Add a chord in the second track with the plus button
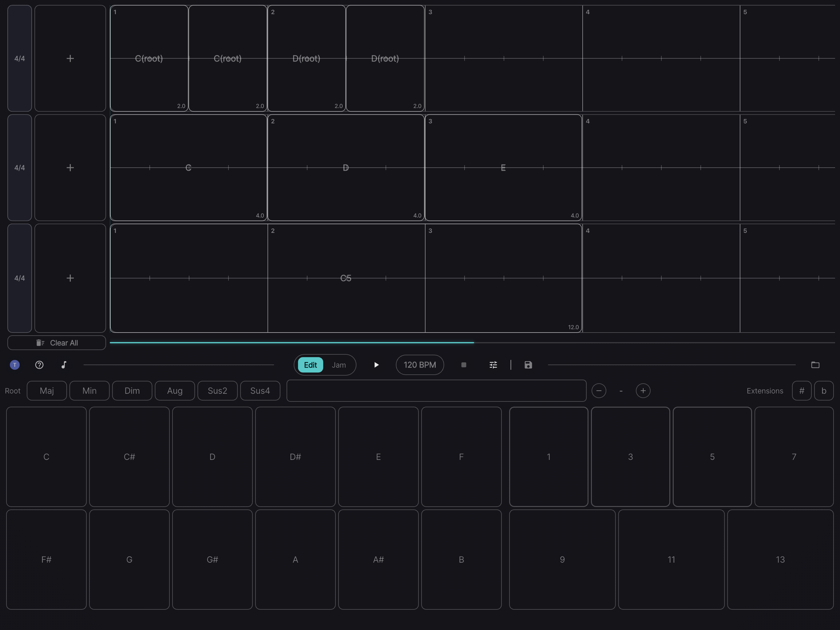Screen dimensions: 840x630 [x=70, y=168]
